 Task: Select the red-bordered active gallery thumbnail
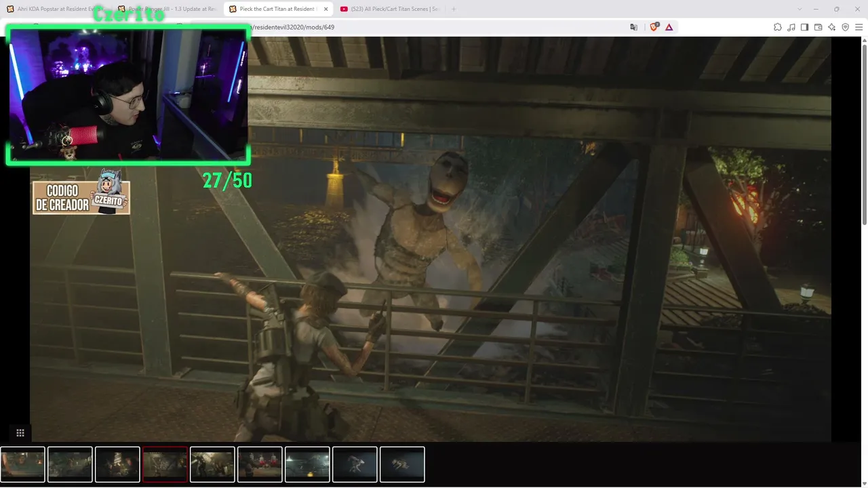(165, 464)
